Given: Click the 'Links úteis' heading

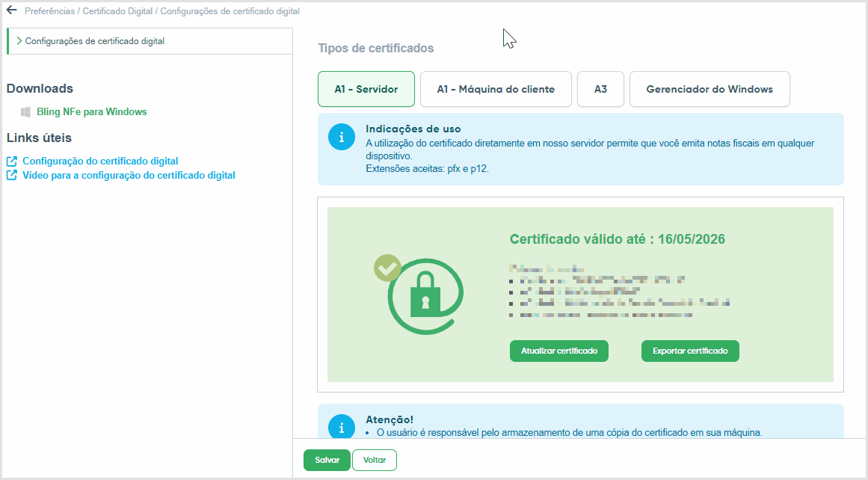Looking at the screenshot, I should click(x=40, y=138).
